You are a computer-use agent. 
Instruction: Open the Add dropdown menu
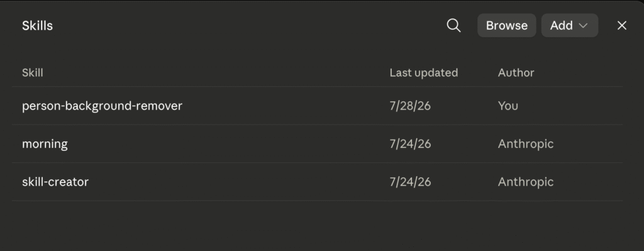click(x=569, y=25)
